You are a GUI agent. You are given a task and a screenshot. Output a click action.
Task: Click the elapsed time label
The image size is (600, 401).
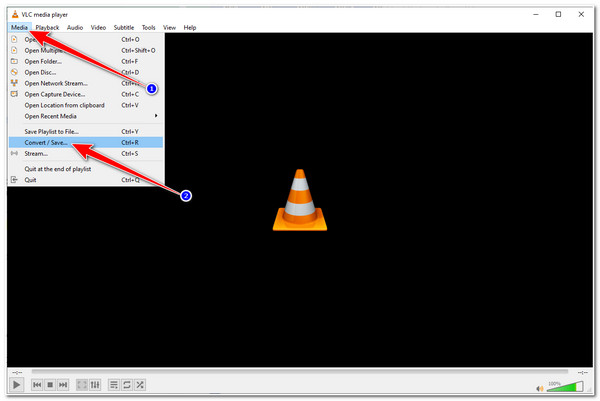(x=17, y=372)
